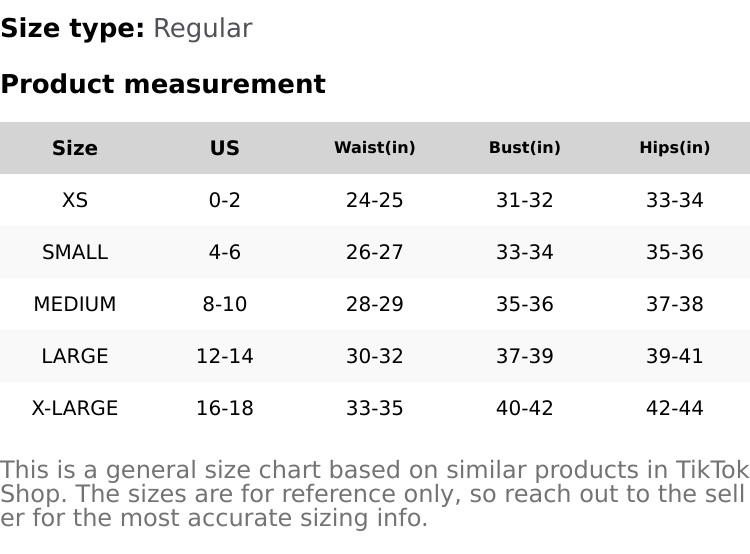This screenshot has height=554, width=750.
Task: Click the Size column header
Action: [x=75, y=148]
